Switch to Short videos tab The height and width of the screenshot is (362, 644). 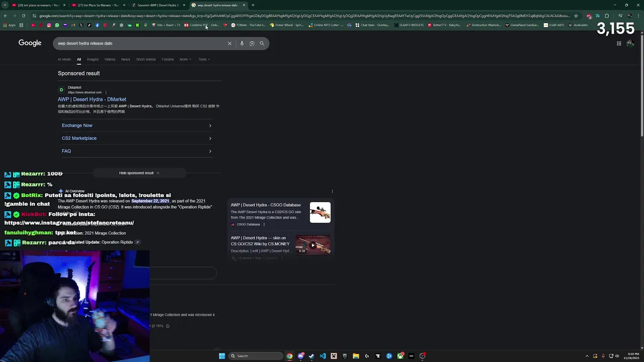click(x=146, y=59)
